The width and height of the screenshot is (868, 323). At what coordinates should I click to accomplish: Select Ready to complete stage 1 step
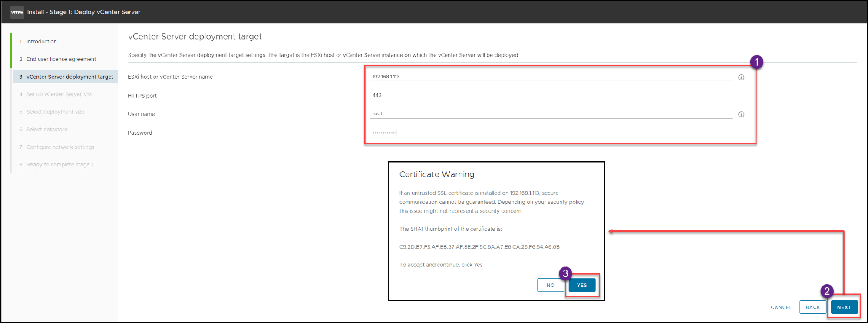[x=60, y=165]
